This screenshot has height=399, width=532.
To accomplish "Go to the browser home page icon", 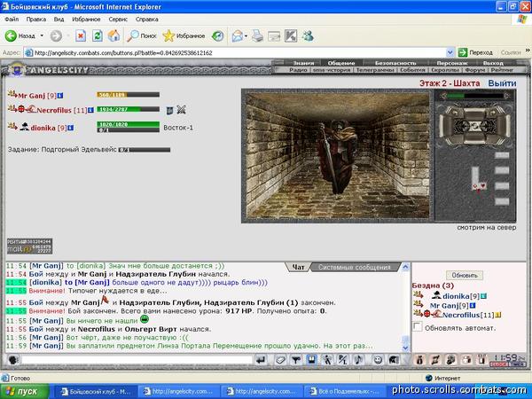I will (114, 35).
